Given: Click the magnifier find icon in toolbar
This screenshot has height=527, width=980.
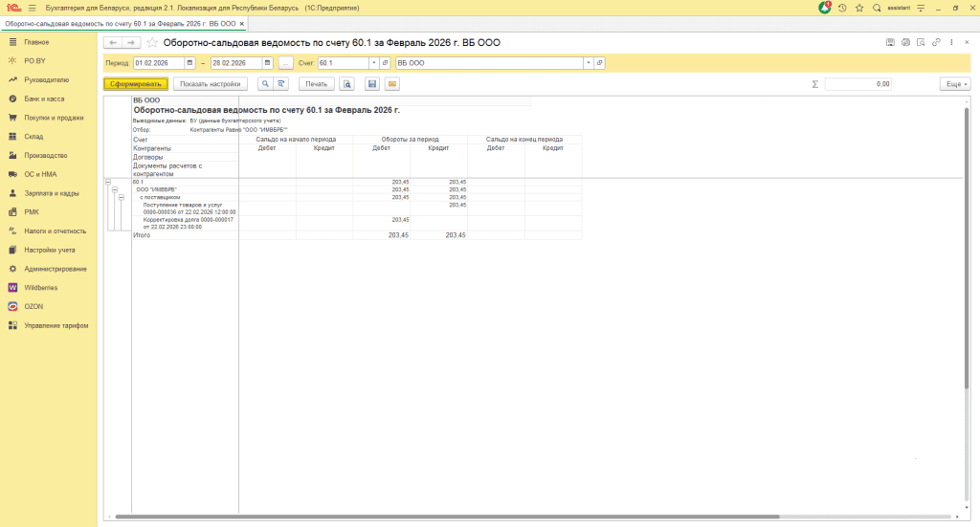Looking at the screenshot, I should (265, 84).
